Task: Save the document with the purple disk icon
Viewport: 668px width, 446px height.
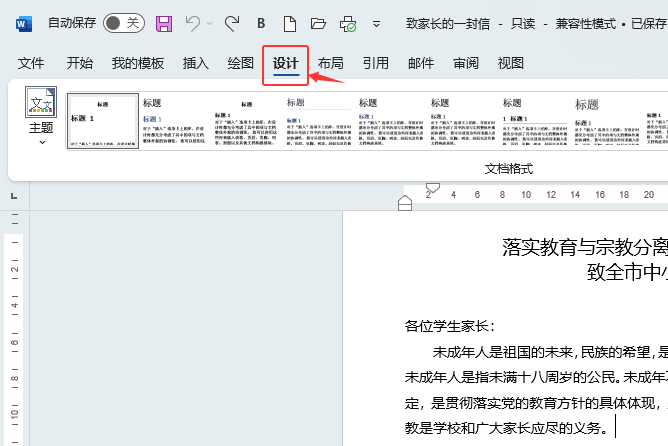Action: click(x=164, y=23)
